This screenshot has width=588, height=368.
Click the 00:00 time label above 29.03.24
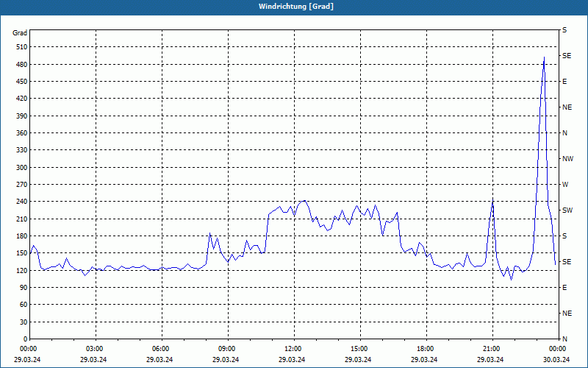(x=27, y=349)
